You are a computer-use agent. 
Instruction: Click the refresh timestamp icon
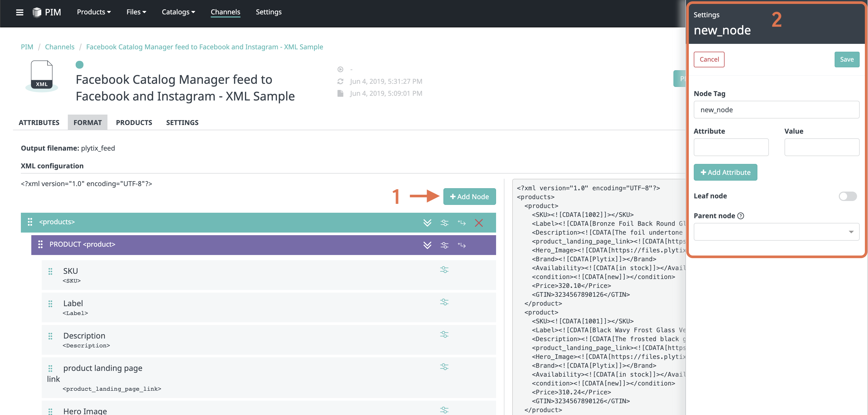[340, 81]
